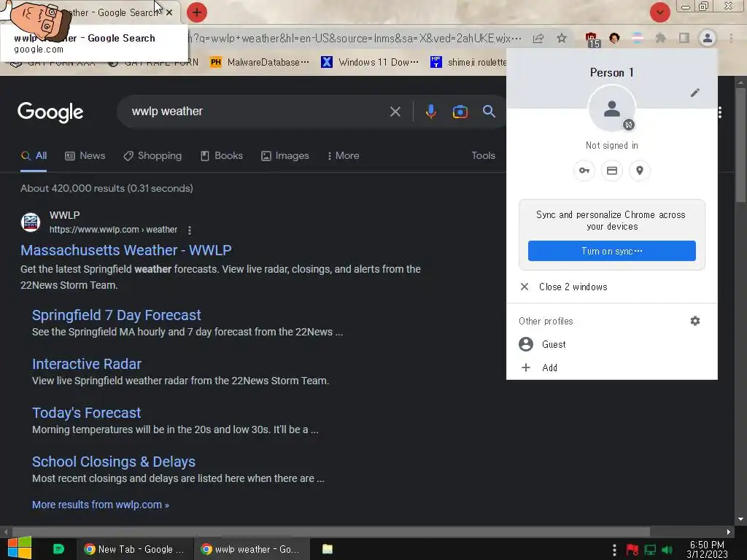The height and width of the screenshot is (560, 747).
Task: Open School Closings & Delays link
Action: click(113, 462)
